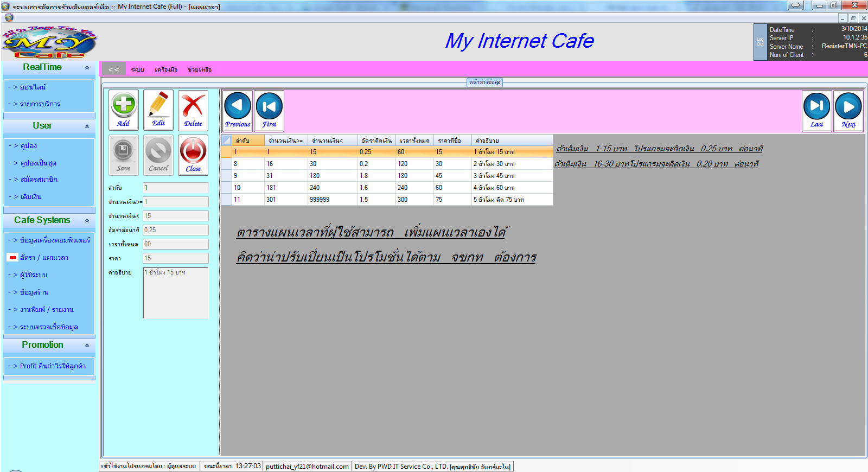Screen dimensions: 868x472
Task: Open งานพิมพ์ / รายงาน in the sidebar
Action: 47,310
